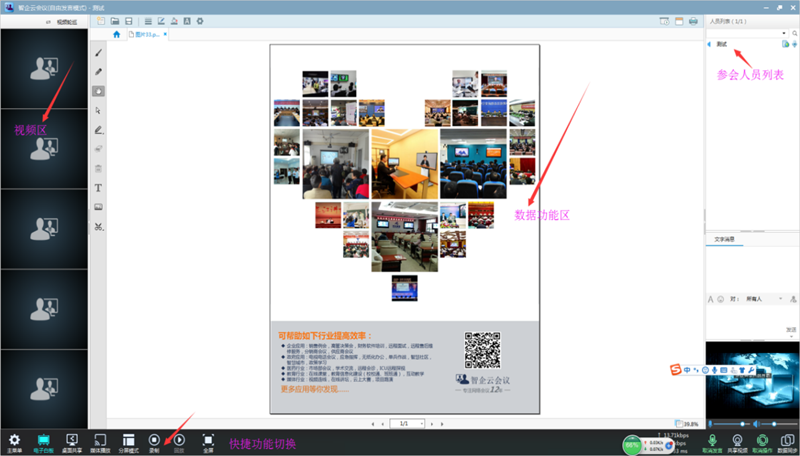
Task: Click the scissors cut tool
Action: click(x=98, y=226)
